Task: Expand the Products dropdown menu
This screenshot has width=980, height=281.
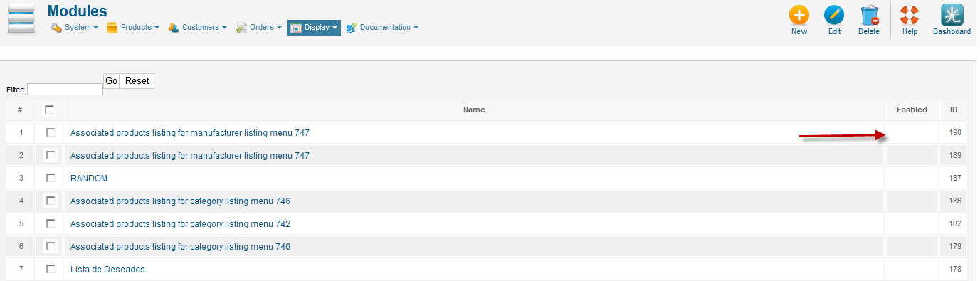Action: pos(133,28)
